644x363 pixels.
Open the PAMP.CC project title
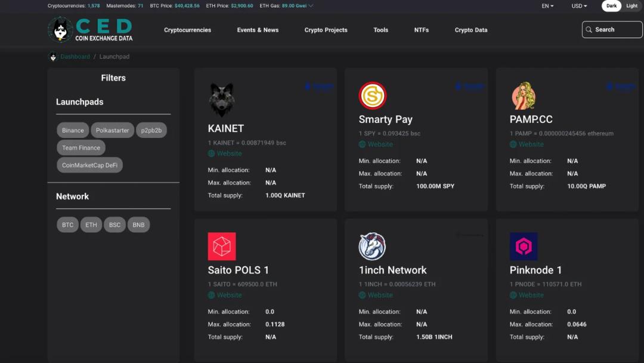[531, 119]
